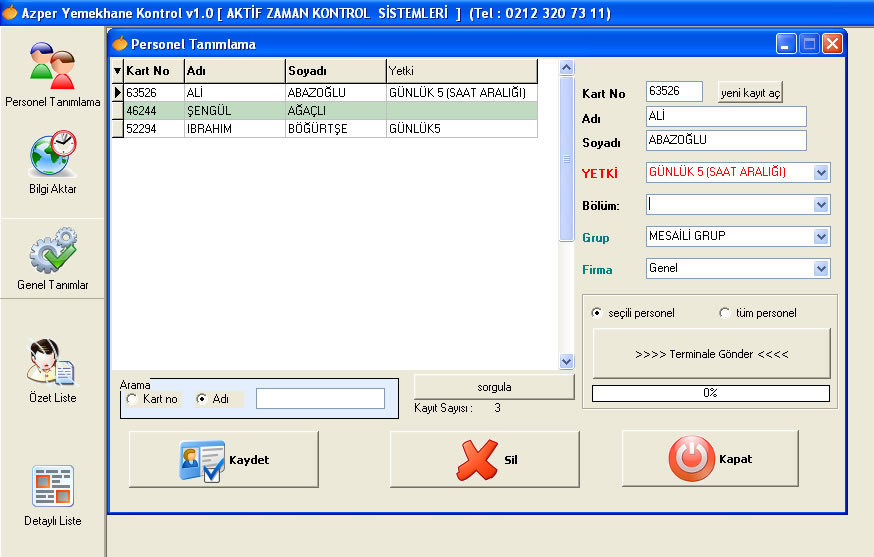The height and width of the screenshot is (557, 874).
Task: Open Genel Tanımlar gear icon
Action: (52, 250)
